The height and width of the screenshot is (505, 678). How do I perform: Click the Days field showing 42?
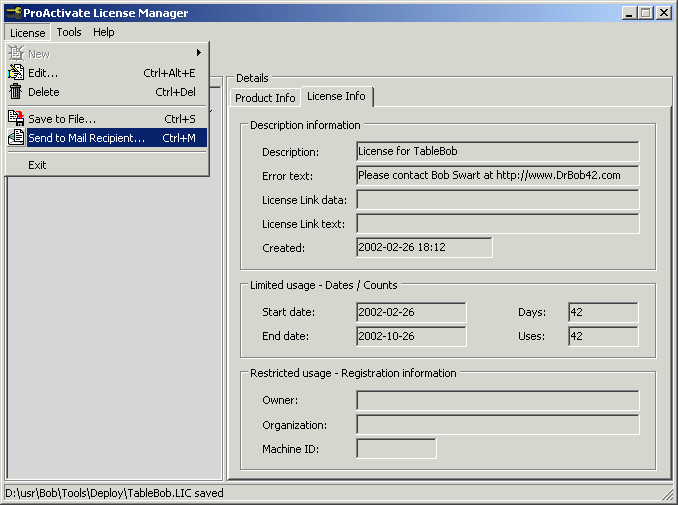tap(603, 312)
